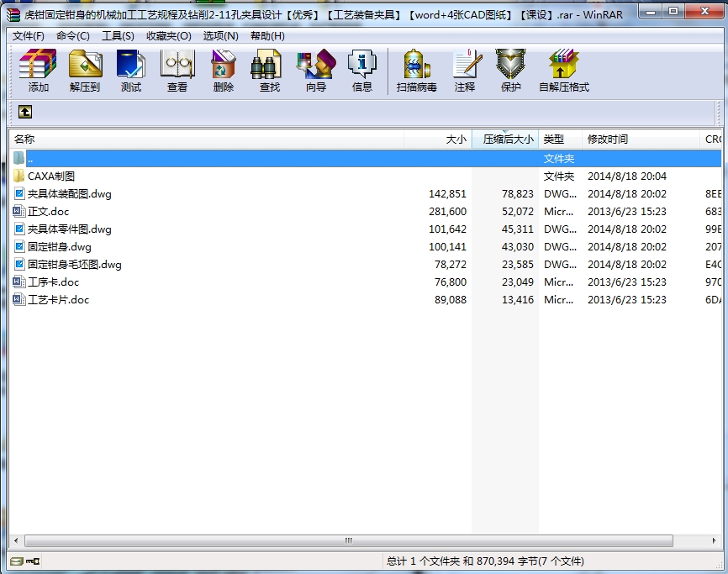Click the 解压到 (Extract To) toolbar icon
728x574 pixels.
point(85,64)
